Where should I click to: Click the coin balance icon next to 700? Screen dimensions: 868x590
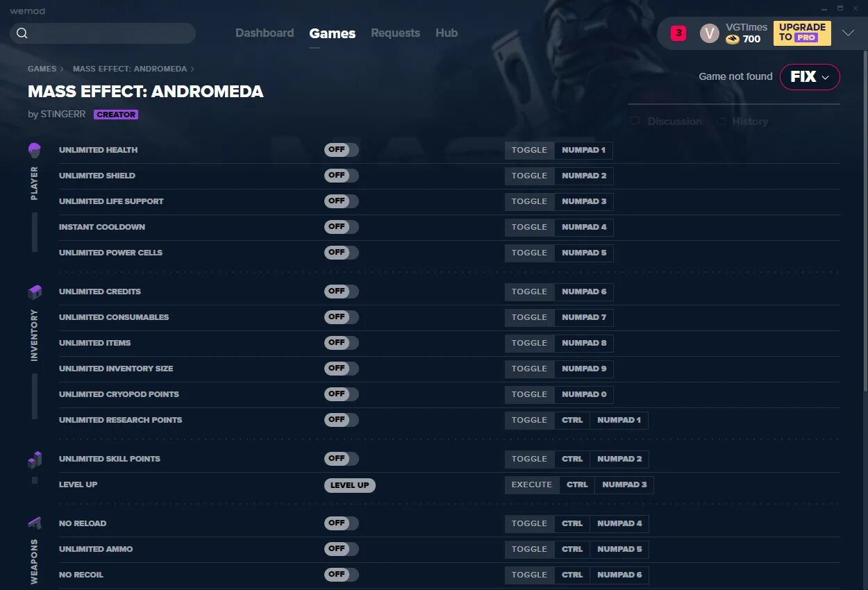coord(733,40)
